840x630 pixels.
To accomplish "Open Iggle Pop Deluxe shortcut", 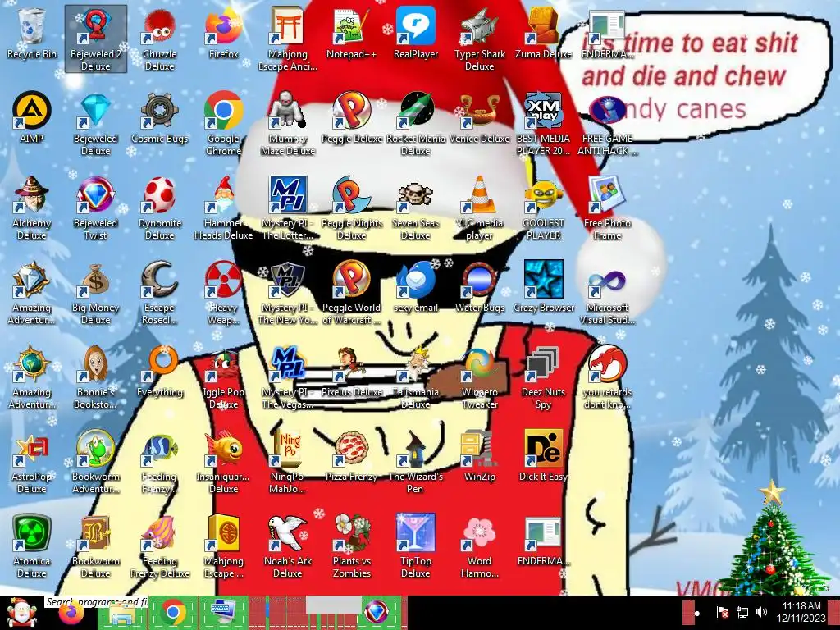I will pyautogui.click(x=223, y=377).
